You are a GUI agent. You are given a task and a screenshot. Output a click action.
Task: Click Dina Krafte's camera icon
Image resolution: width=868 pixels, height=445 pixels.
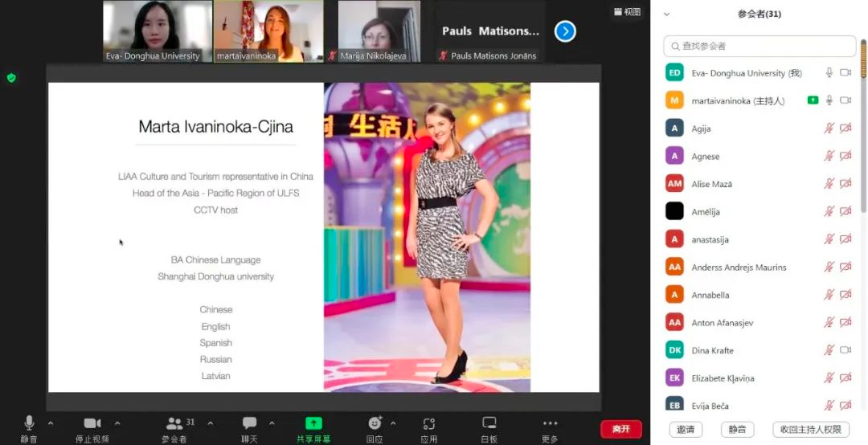tap(845, 349)
